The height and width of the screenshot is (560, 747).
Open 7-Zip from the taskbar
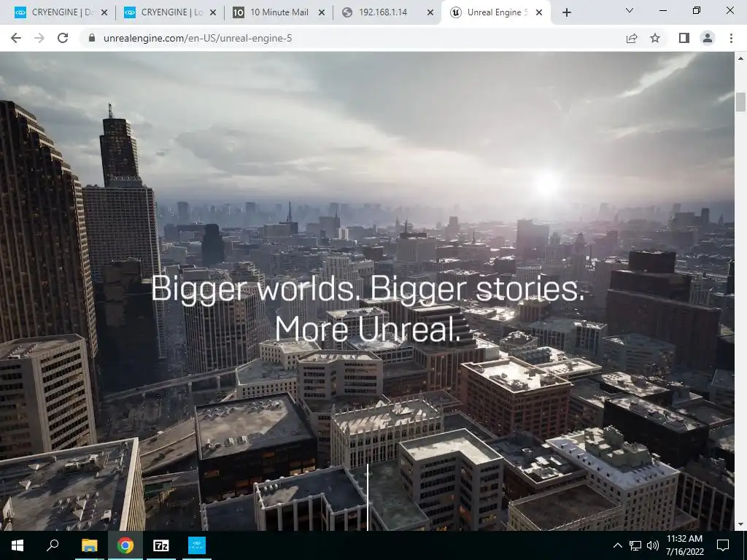coord(161,545)
